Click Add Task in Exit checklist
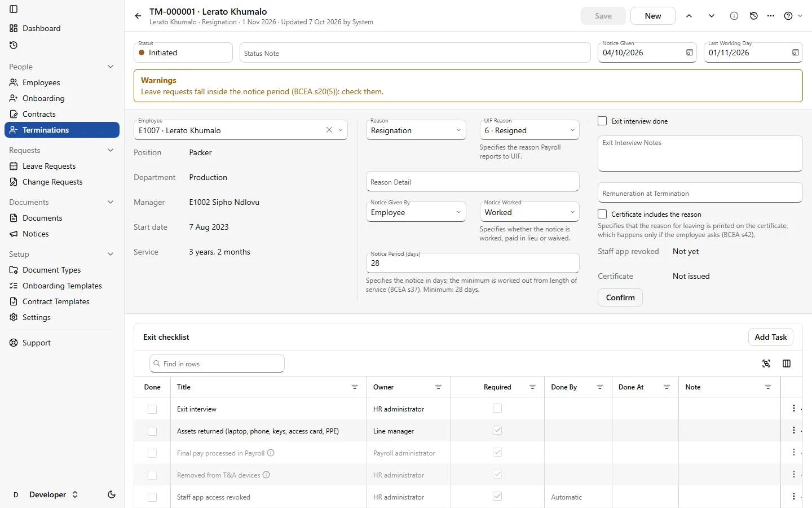Viewport: 812px width, 508px height. coord(771,337)
